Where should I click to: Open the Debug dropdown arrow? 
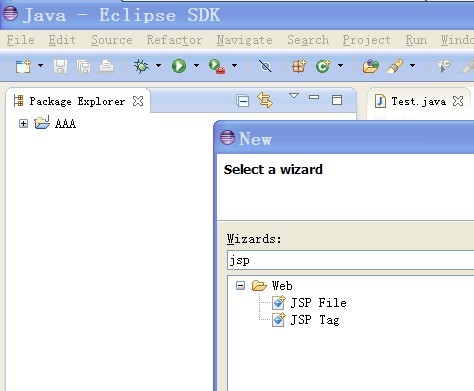pyautogui.click(x=158, y=65)
